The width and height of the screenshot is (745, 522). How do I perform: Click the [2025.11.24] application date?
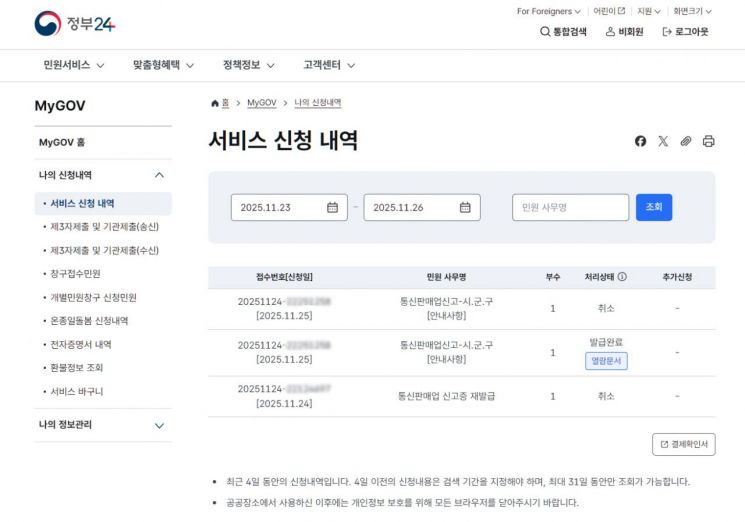[284, 404]
